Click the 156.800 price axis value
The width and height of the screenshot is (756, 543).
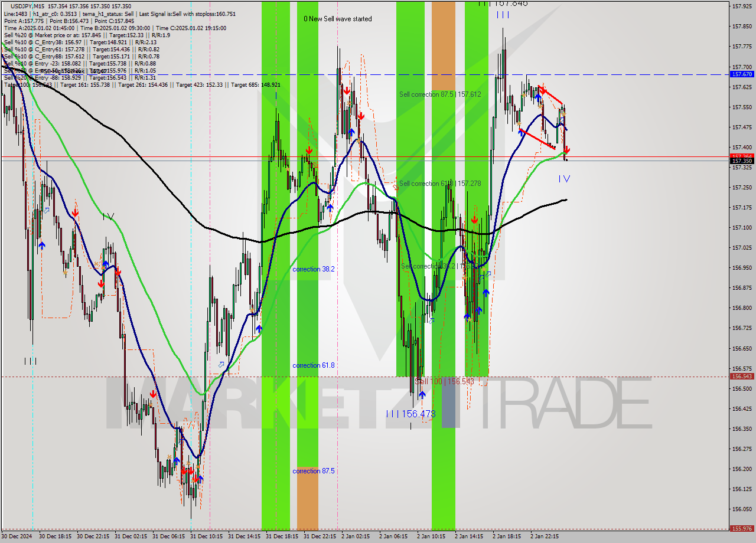[x=742, y=308]
